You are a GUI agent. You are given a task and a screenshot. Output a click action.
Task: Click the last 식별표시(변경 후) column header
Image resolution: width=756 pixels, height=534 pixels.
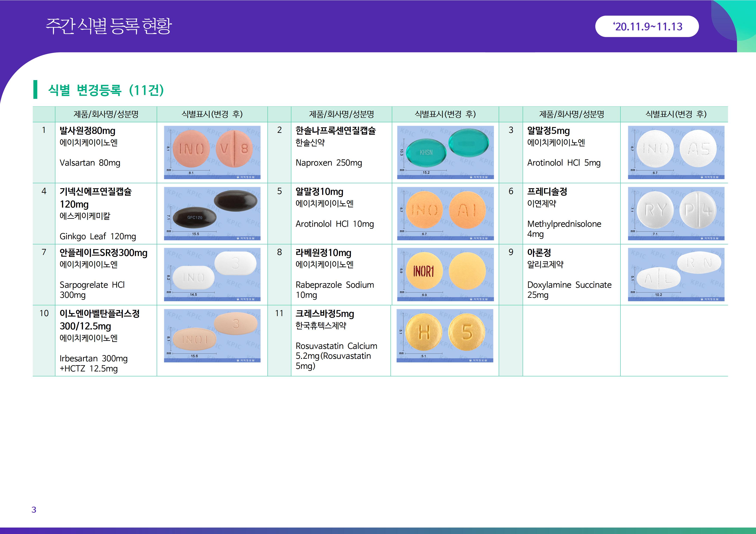676,114
